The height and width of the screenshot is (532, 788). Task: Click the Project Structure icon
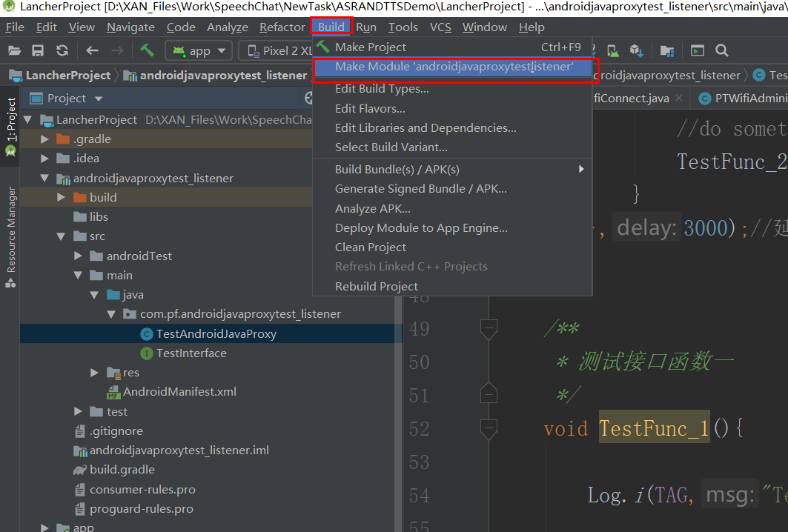pos(666,50)
